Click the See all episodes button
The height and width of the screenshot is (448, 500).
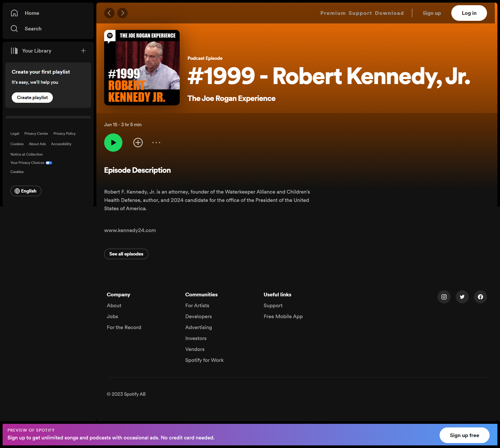[126, 254]
